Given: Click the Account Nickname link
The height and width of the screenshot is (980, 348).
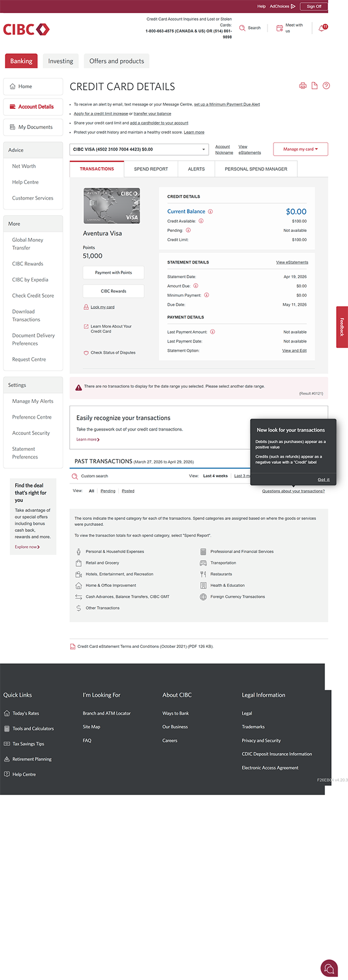Looking at the screenshot, I should (224, 150).
